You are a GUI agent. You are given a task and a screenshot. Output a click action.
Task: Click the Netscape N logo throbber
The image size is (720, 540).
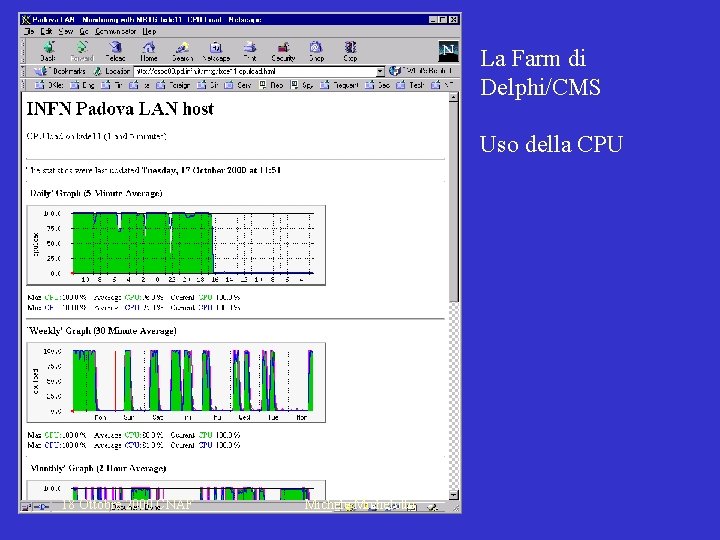click(448, 51)
